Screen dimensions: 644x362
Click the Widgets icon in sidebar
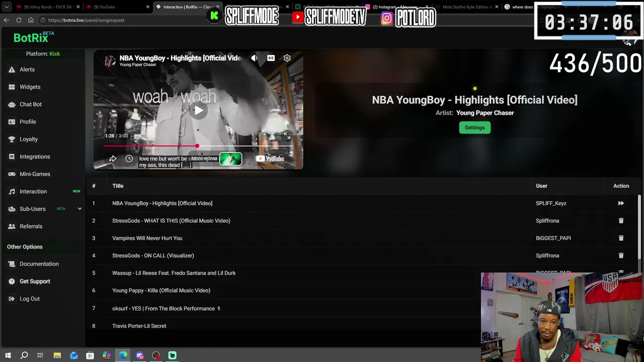[12, 87]
